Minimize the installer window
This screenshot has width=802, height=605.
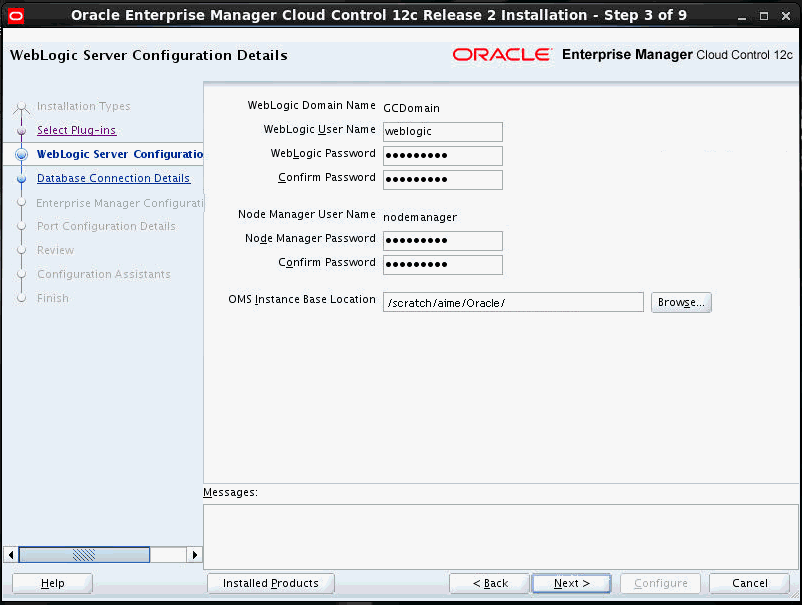pyautogui.click(x=742, y=16)
